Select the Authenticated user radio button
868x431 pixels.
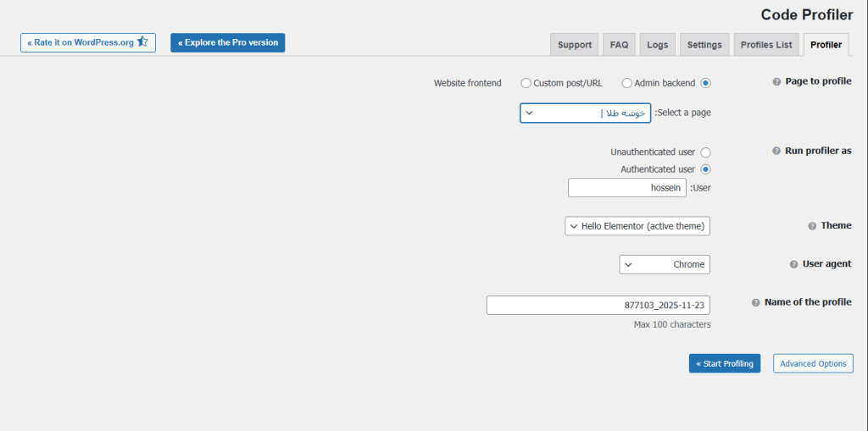(705, 169)
